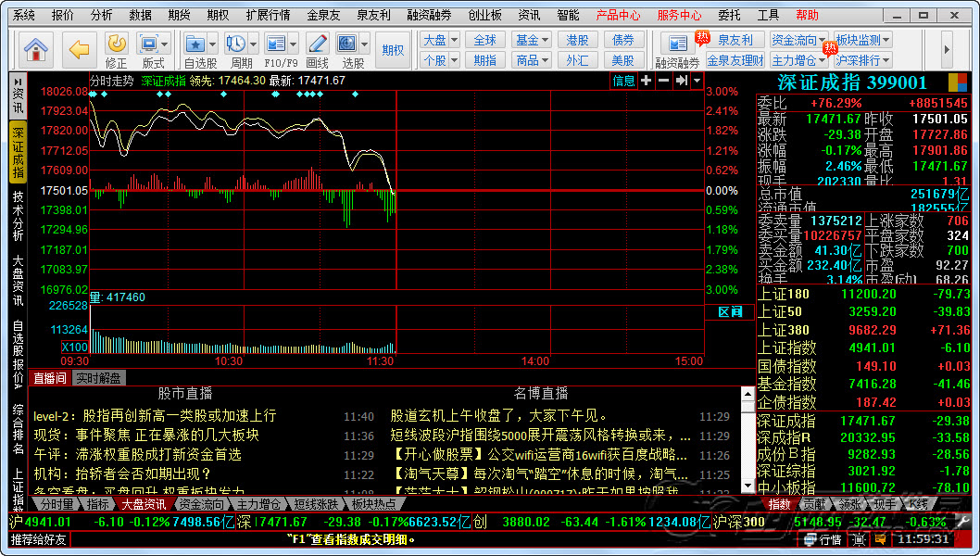This screenshot has width=980, height=556.
Task: Switch to the 实时解盘 tab
Action: point(98,377)
